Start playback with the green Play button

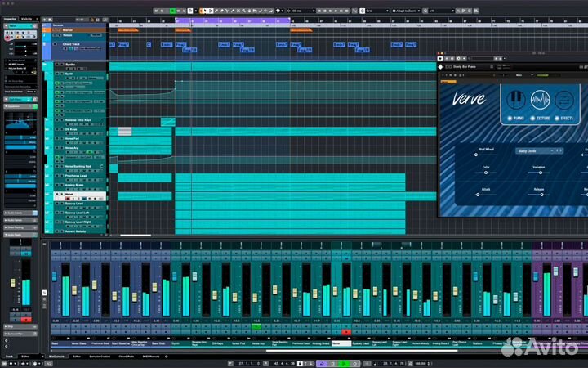point(344,363)
